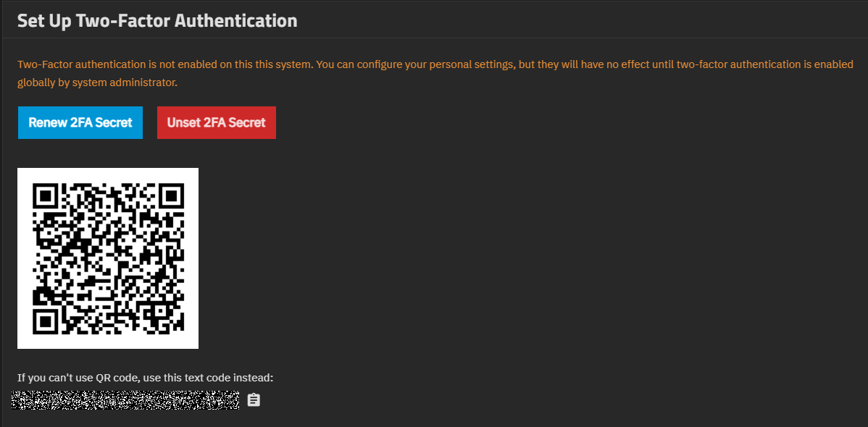Viewport: 868px width, 427px height.
Task: Click the Set Up Two-Factor Authentication heading
Action: click(157, 20)
